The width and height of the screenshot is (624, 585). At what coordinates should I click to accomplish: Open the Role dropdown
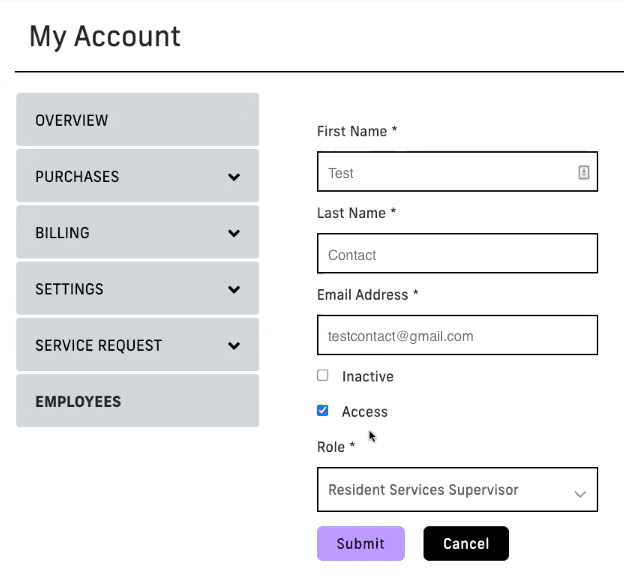point(457,489)
